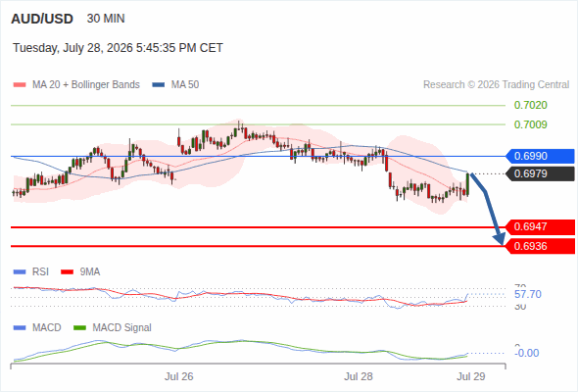
Task: Click the AUD/USD symbol title
Action: tap(42, 19)
